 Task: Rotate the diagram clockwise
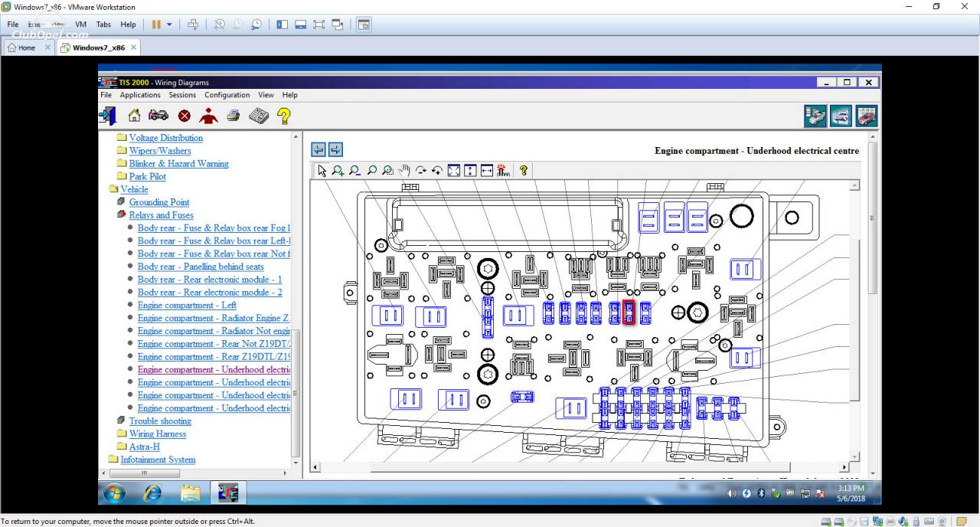(x=420, y=171)
